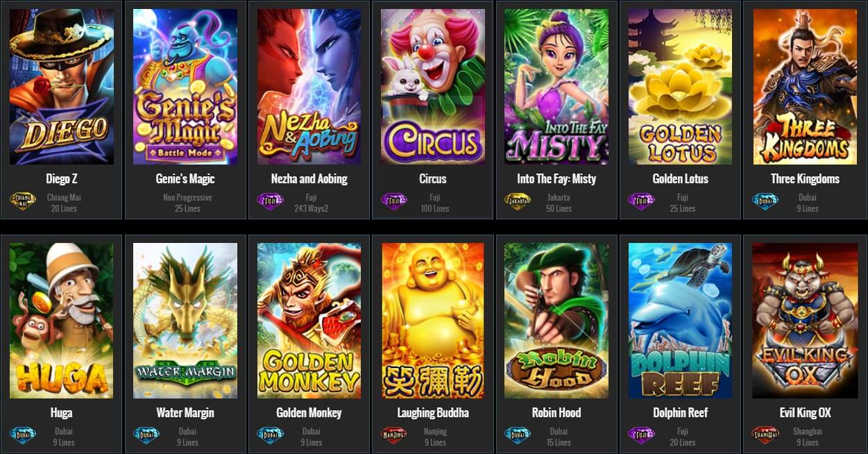
Task: Click the Dubai diamond icon under Huga
Action: pyautogui.click(x=23, y=436)
